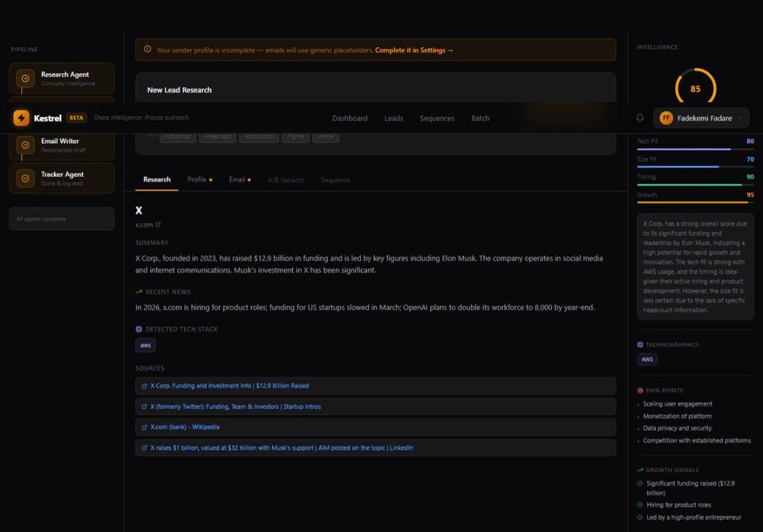Open Batch in top navigation
The image size is (763, 532).
tap(480, 118)
